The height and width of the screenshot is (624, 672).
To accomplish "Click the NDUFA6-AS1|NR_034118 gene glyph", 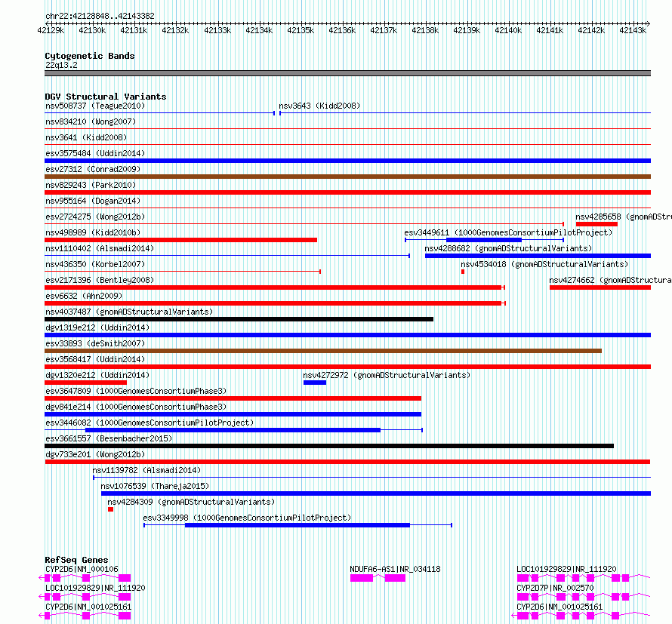I will pos(378,578).
